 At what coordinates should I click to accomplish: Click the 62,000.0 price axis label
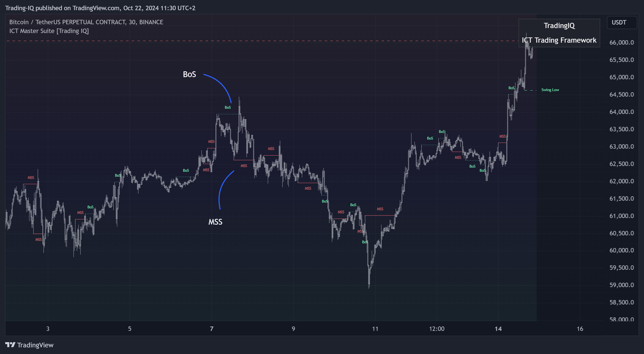tap(622, 181)
